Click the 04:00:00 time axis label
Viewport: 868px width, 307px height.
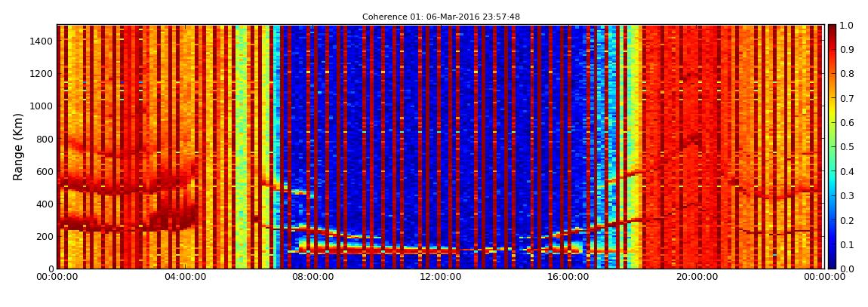186,277
